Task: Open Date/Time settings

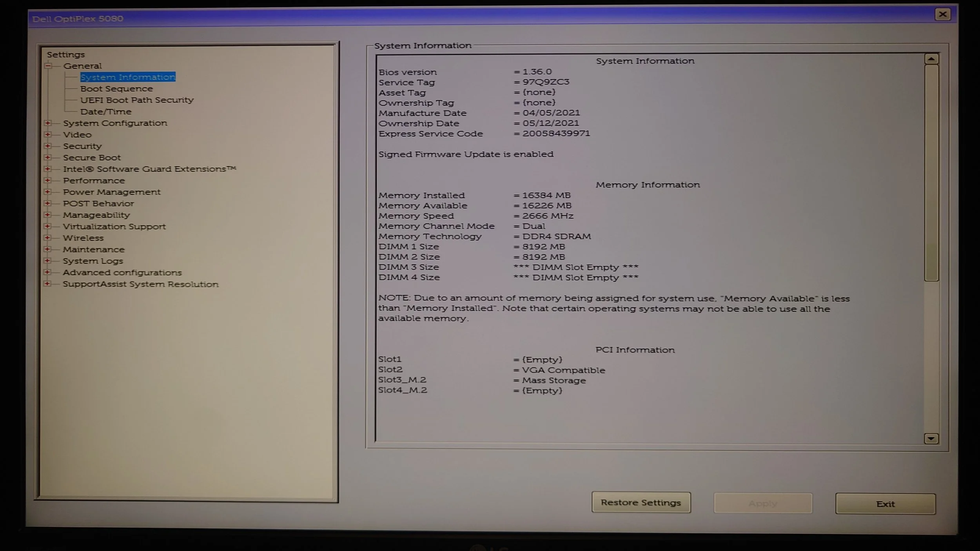Action: click(x=106, y=112)
